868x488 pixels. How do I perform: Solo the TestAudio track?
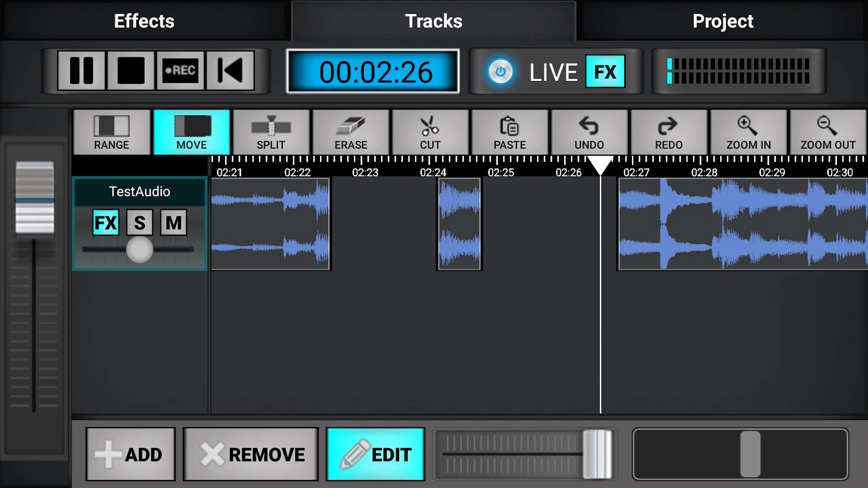point(140,223)
